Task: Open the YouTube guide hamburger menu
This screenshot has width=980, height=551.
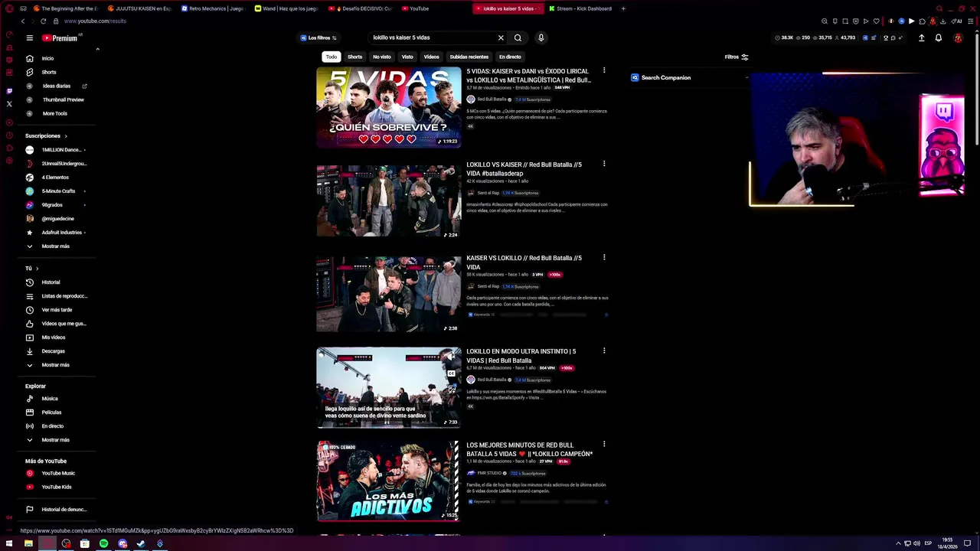Action: (29, 37)
